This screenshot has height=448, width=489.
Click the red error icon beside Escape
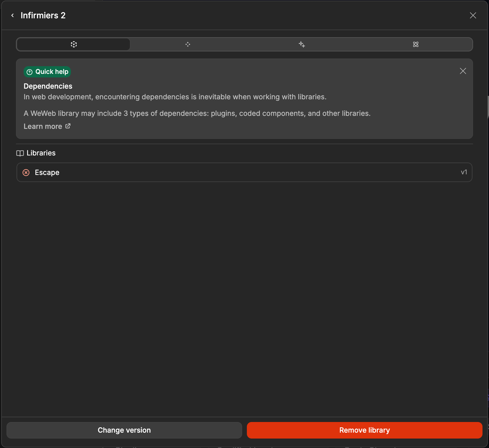(x=26, y=173)
